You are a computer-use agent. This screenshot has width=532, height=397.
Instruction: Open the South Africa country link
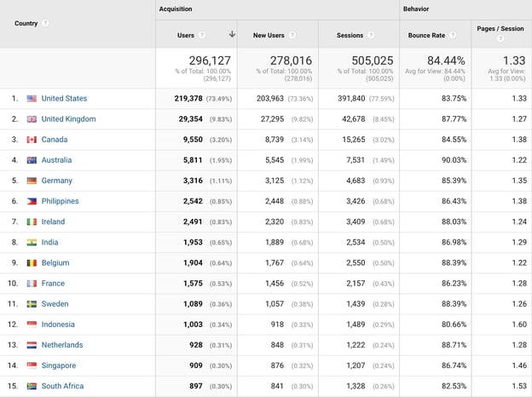(x=62, y=386)
